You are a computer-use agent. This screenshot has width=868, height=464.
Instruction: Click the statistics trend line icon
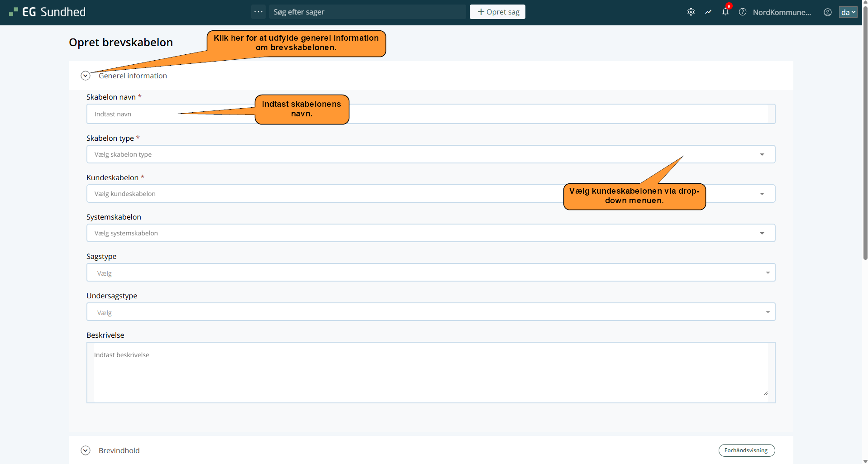pyautogui.click(x=708, y=12)
